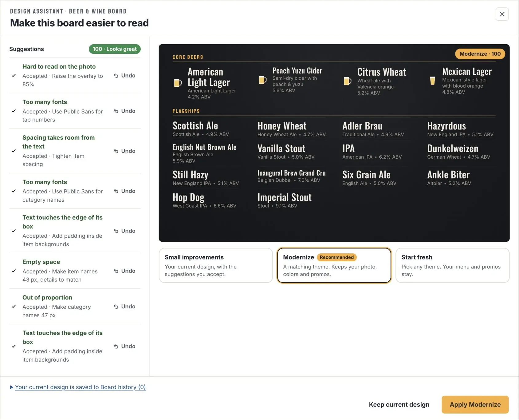Viewport: 519px width, 420px height.
Task: Click the beer mug icon beside Citrus Wheat
Action: tap(347, 81)
